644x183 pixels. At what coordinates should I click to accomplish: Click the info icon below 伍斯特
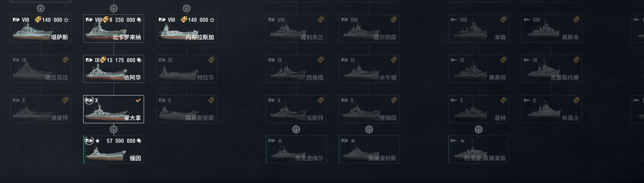click(x=296, y=129)
